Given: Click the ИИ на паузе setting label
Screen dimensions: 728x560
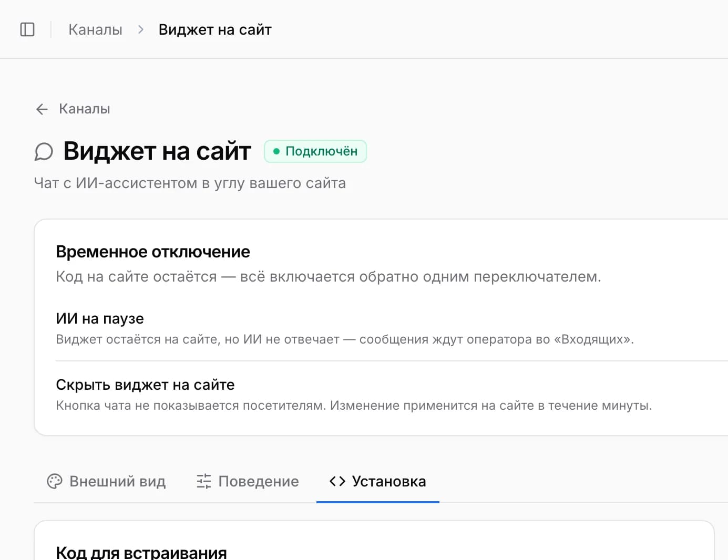Looking at the screenshot, I should click(100, 318).
